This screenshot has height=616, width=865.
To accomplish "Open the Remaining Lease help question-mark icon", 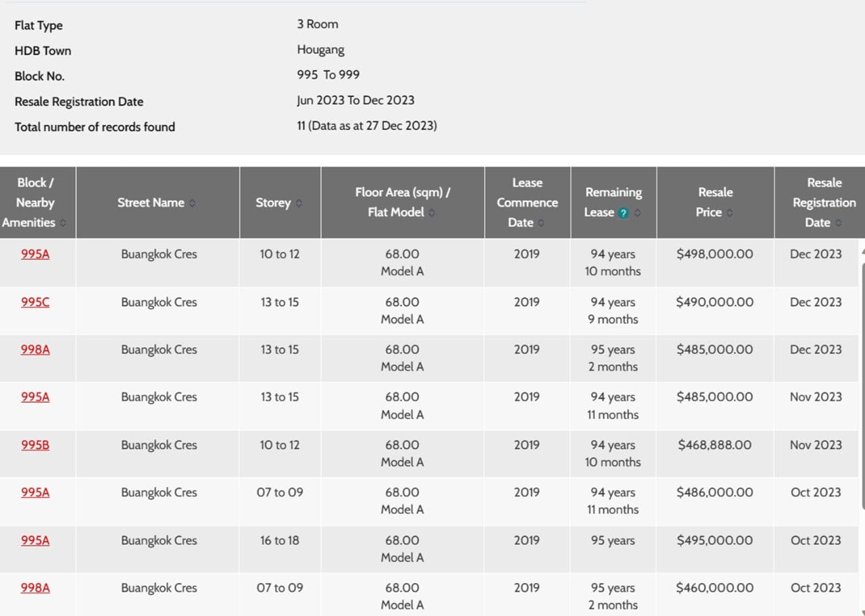I will (x=624, y=213).
